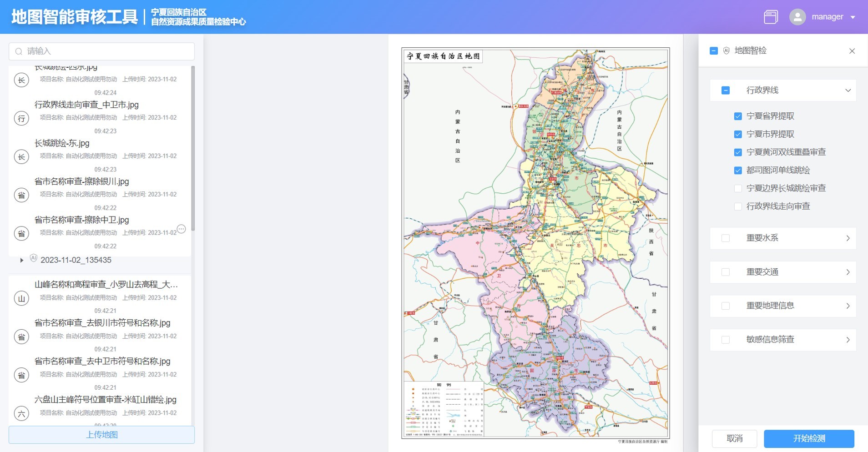Screen dimensions: 868x452
Task: Check the 敏感信息筛查 checkbox
Action: [726, 340]
